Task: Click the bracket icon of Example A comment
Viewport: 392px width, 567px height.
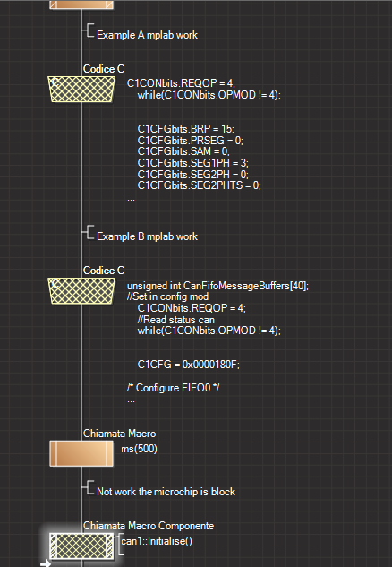Action: pyautogui.click(x=89, y=30)
